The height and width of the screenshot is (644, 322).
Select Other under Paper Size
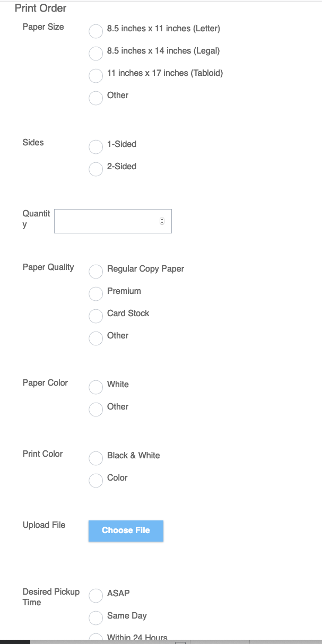pyautogui.click(x=95, y=98)
